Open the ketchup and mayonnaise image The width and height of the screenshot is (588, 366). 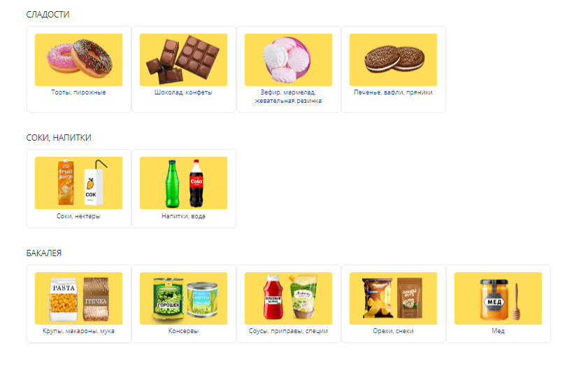coord(288,298)
